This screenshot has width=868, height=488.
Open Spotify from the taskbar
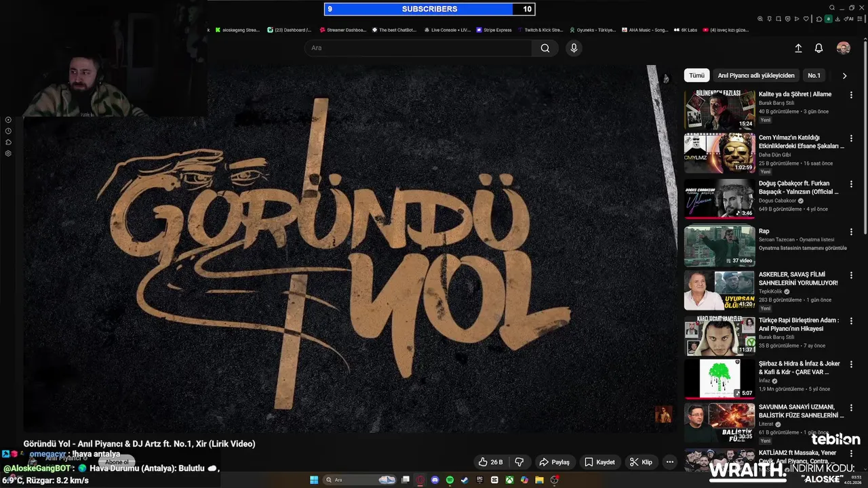point(450,480)
